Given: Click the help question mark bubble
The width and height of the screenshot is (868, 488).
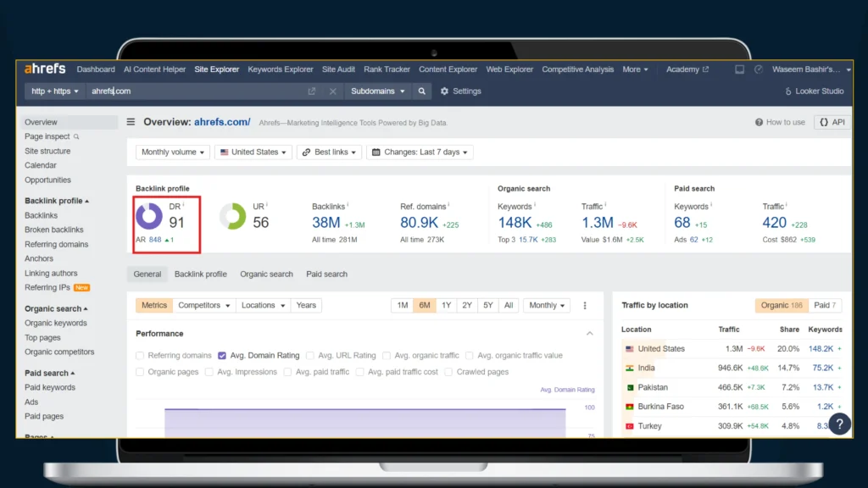Looking at the screenshot, I should tap(839, 424).
